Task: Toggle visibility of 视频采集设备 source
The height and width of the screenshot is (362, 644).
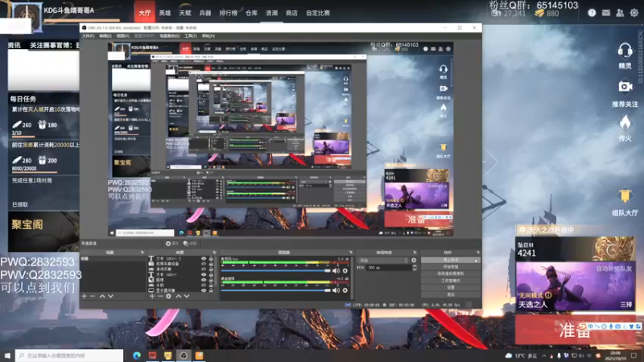Action: pos(204,264)
